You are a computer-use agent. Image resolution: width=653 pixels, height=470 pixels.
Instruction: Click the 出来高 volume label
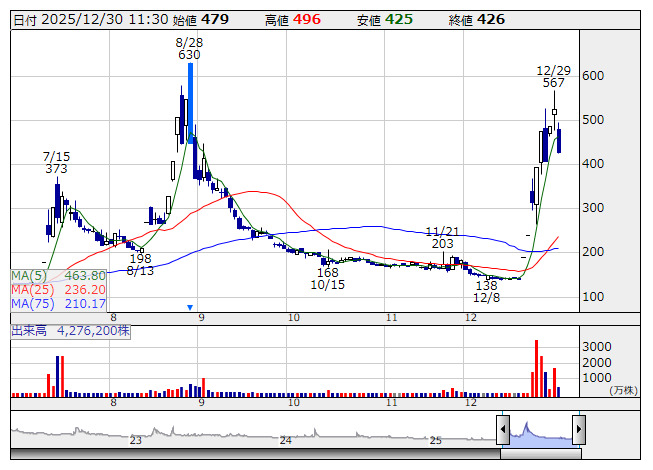pos(28,328)
